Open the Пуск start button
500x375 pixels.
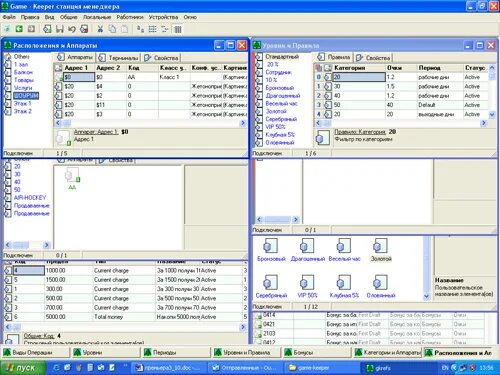pos(23,368)
